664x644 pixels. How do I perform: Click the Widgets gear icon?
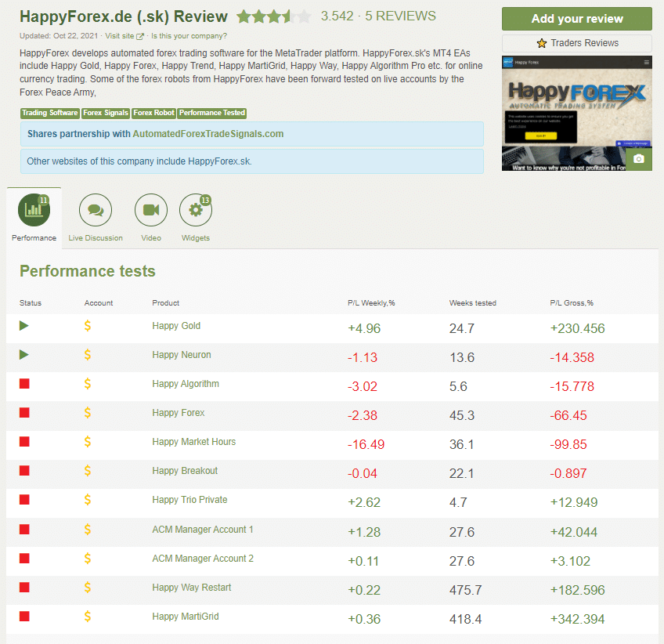pyautogui.click(x=195, y=209)
